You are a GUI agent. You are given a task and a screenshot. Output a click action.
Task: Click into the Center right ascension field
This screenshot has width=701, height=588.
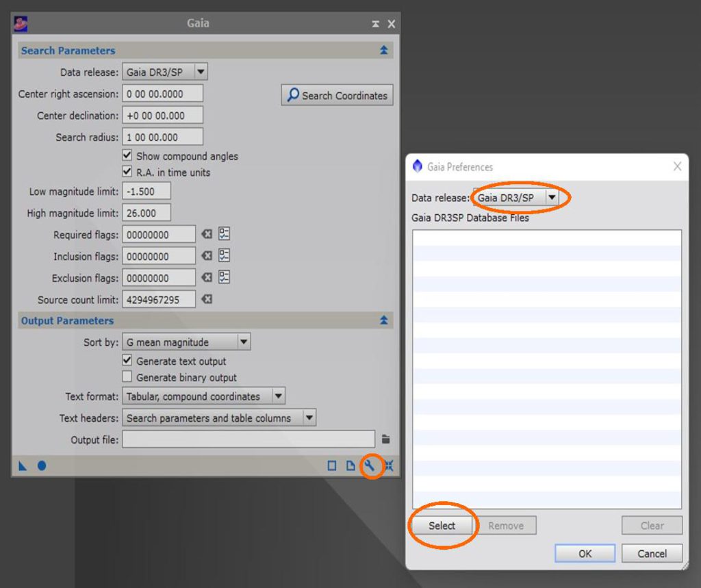click(163, 94)
